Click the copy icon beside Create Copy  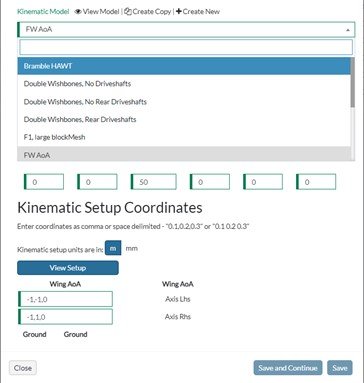click(x=128, y=12)
